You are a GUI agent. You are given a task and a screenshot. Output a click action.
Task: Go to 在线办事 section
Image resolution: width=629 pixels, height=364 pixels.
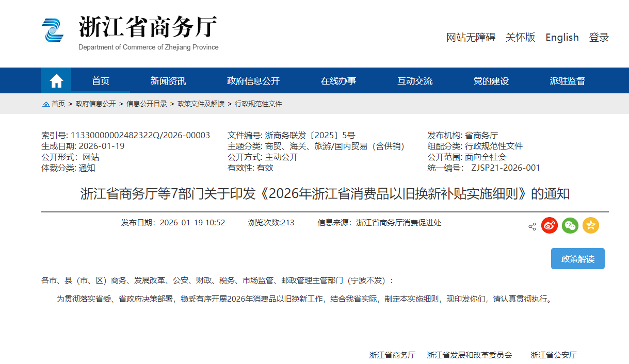[338, 81]
